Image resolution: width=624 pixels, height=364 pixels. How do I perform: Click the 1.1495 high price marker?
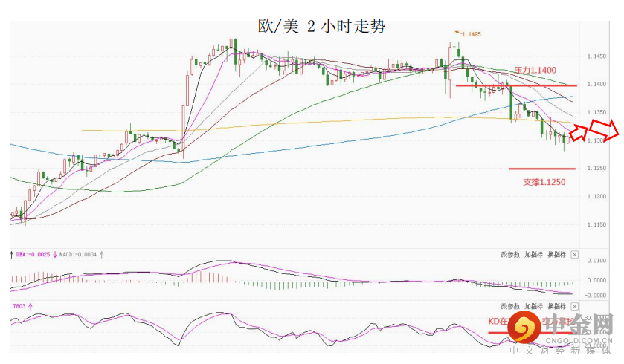[x=472, y=35]
